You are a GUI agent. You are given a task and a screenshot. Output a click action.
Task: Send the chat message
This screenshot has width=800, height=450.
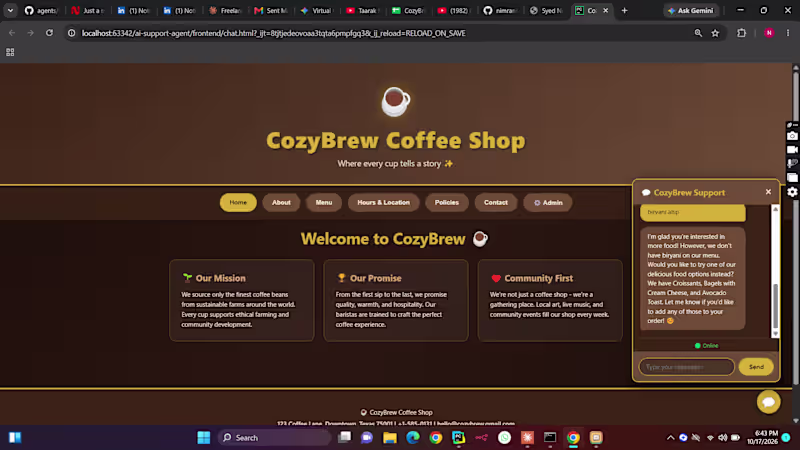click(756, 367)
